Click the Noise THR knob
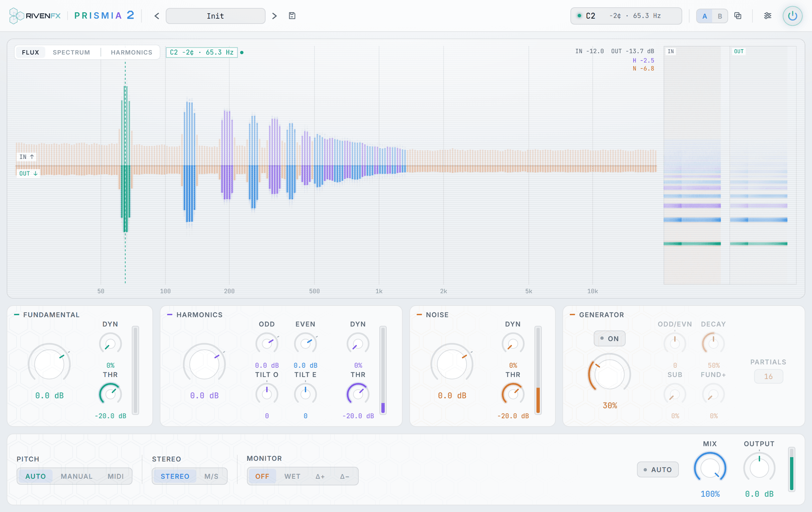This screenshot has height=512, width=812. coord(513,394)
